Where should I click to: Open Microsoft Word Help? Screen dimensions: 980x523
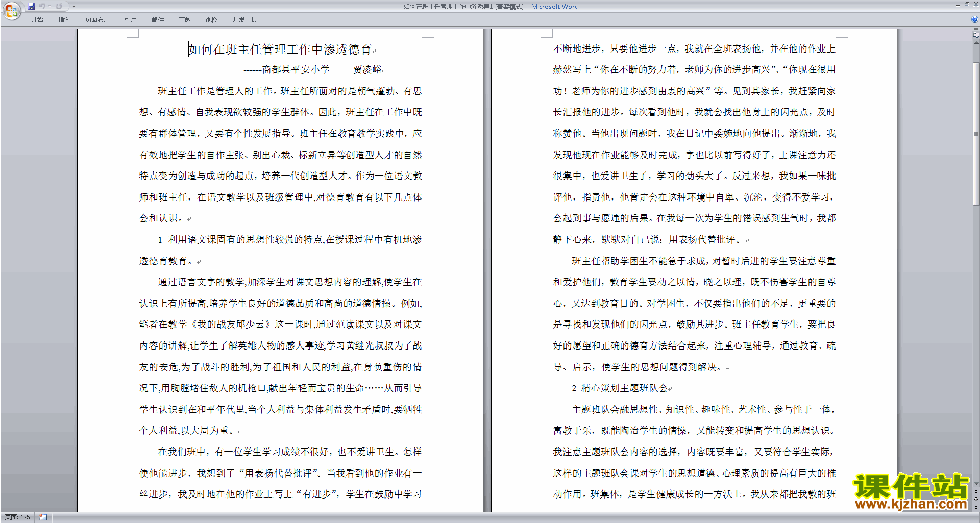click(975, 19)
